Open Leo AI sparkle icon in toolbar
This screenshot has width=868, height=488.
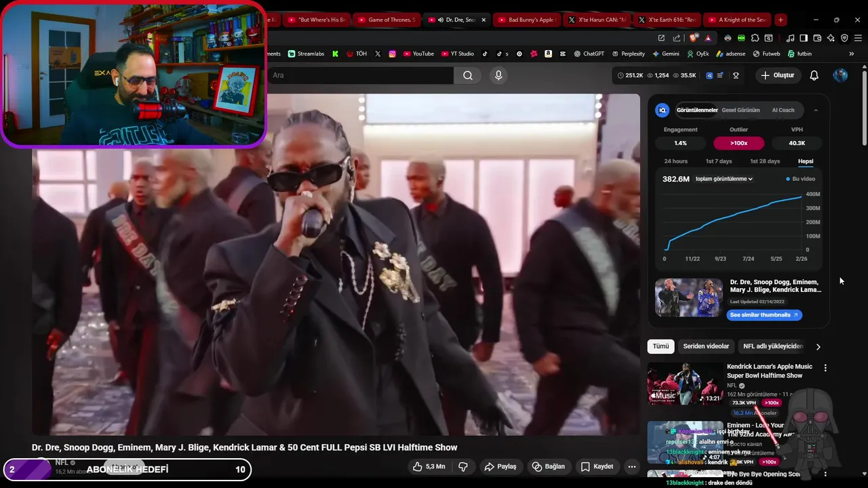pyautogui.click(x=831, y=39)
